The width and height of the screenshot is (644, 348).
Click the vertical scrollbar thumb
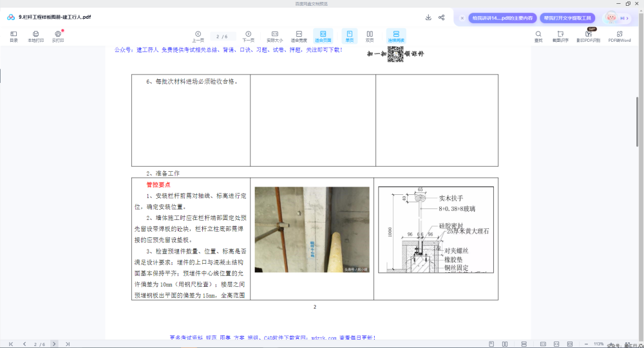pos(638,122)
